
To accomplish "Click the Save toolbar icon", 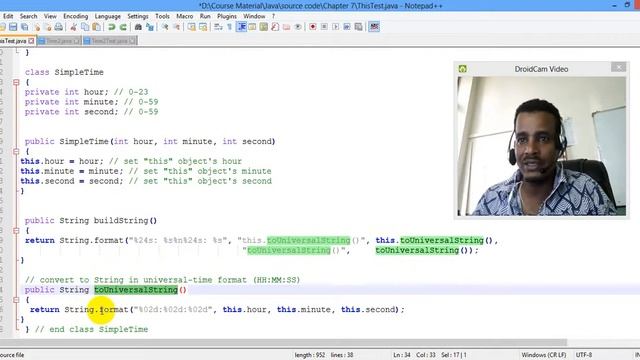I will point(13,27).
